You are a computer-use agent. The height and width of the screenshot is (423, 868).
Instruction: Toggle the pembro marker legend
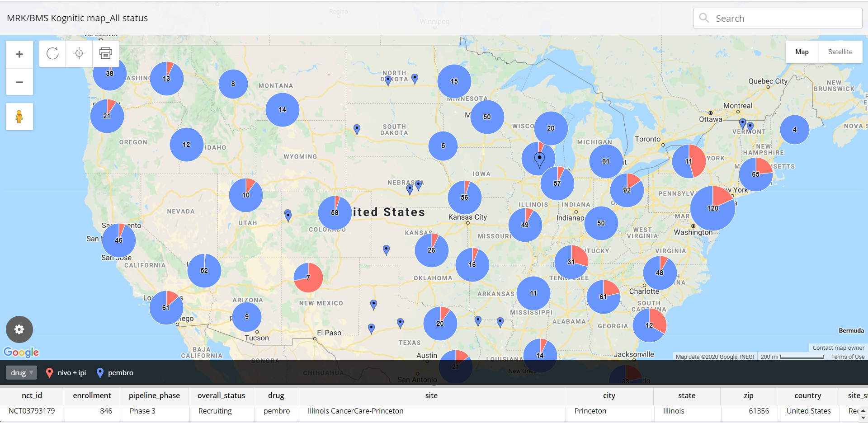[114, 372]
